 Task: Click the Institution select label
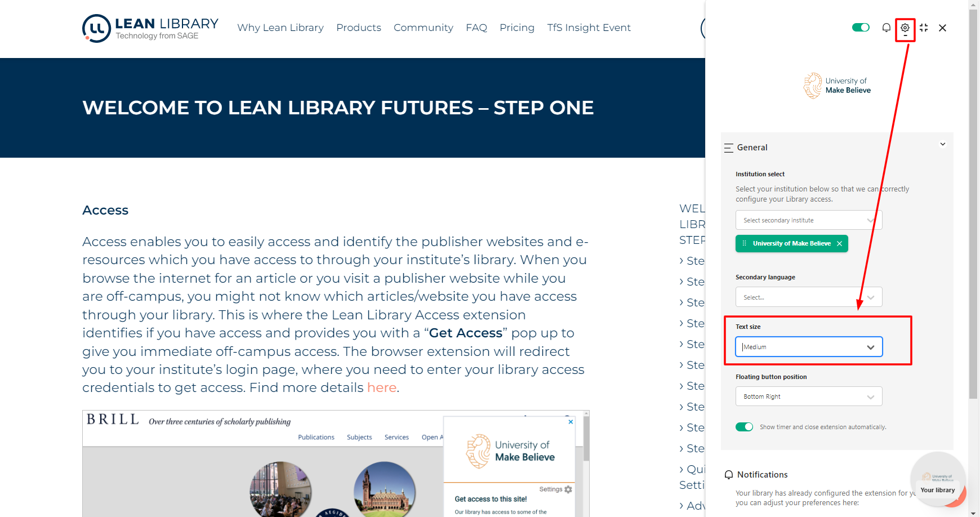(760, 174)
